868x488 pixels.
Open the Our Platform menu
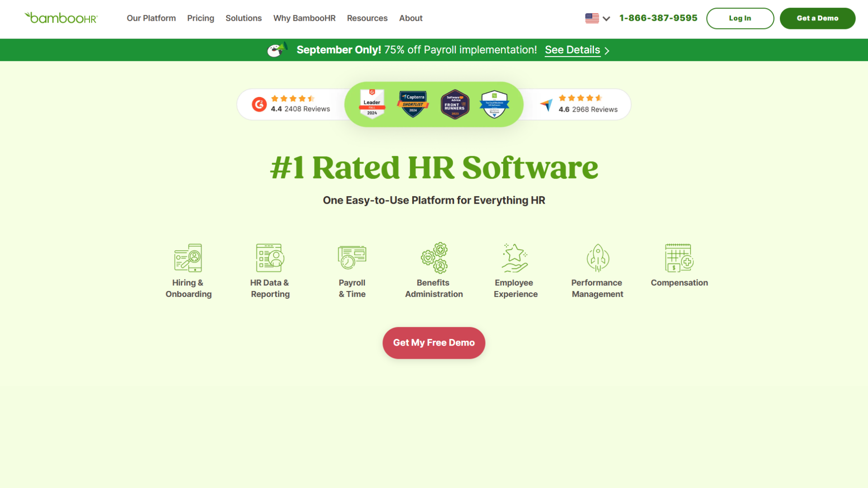[x=151, y=18]
